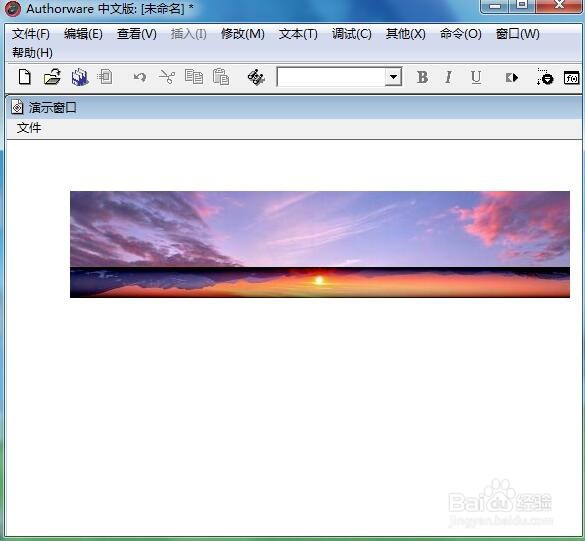Click the New file toolbar icon
This screenshot has height=541, width=585.
pos(25,77)
